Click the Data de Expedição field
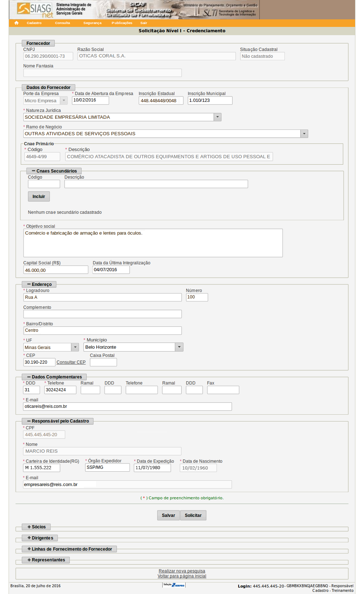The image size is (364, 594). 152,468
